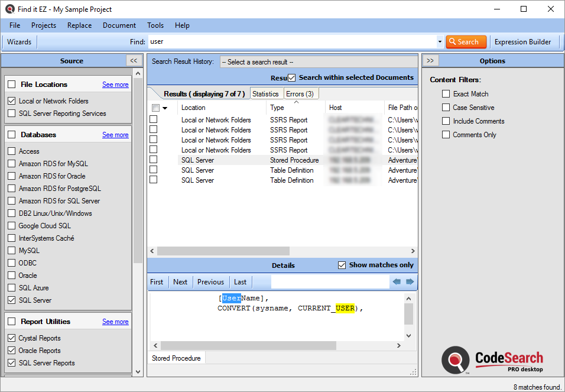Viewport: 565px width, 392px height.
Task: Open the Search Result History dropdown
Action: click(x=319, y=61)
